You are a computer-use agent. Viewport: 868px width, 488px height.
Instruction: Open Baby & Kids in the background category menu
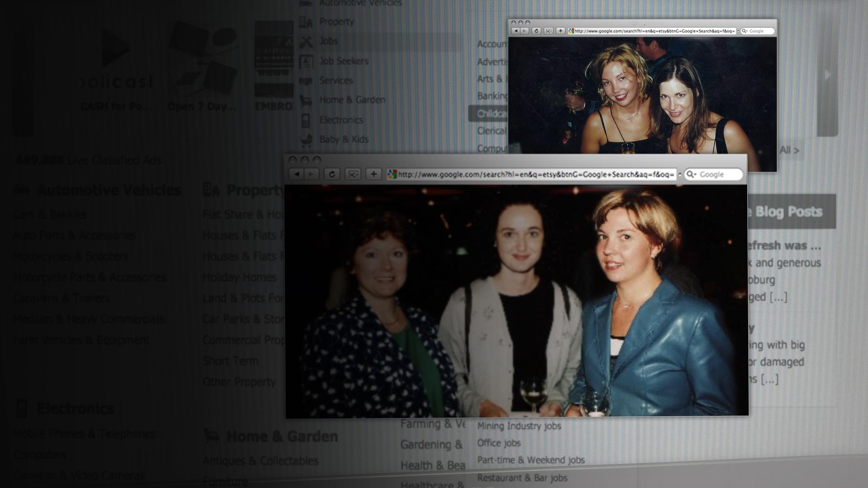point(344,139)
